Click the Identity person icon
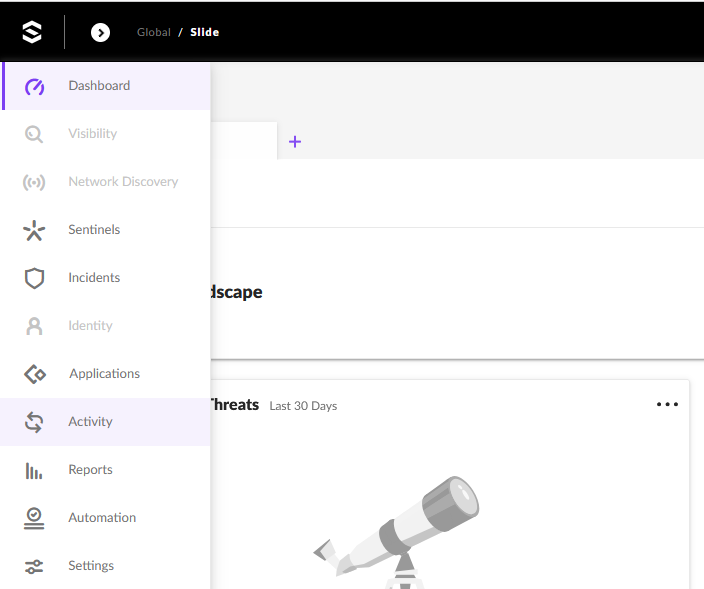The height and width of the screenshot is (589, 704). [35, 326]
